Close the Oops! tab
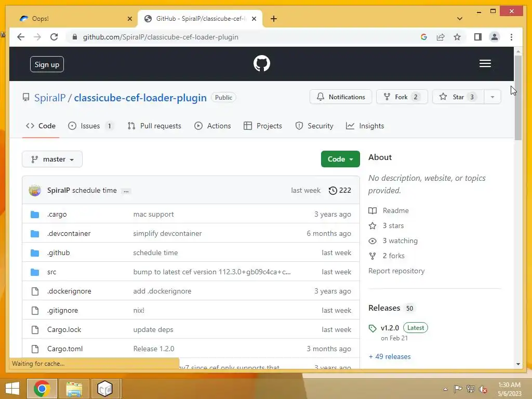Viewport: 532px width, 399px height. [129, 19]
